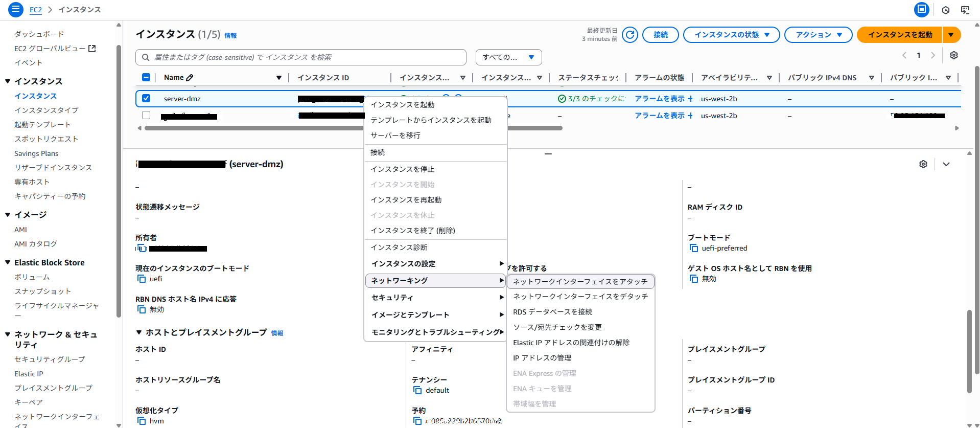Open the Security submenu
The width and height of the screenshot is (980, 428).
[x=435, y=298]
